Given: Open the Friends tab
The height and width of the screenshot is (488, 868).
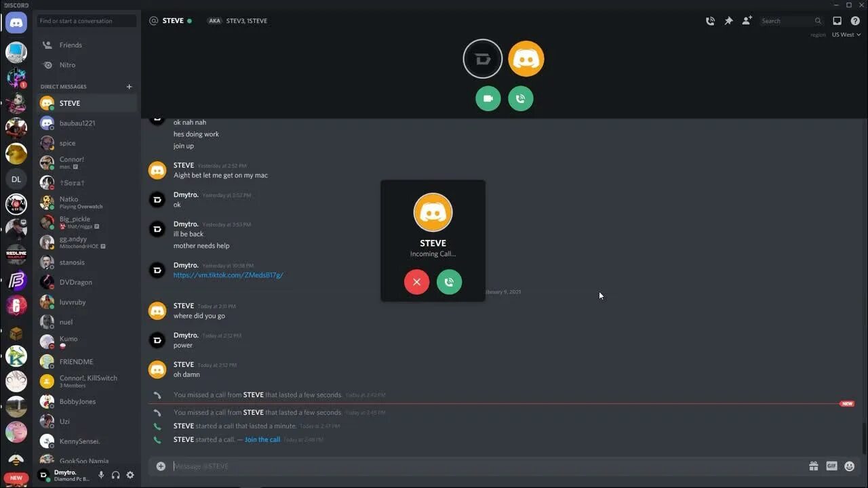Looking at the screenshot, I should coord(87,45).
